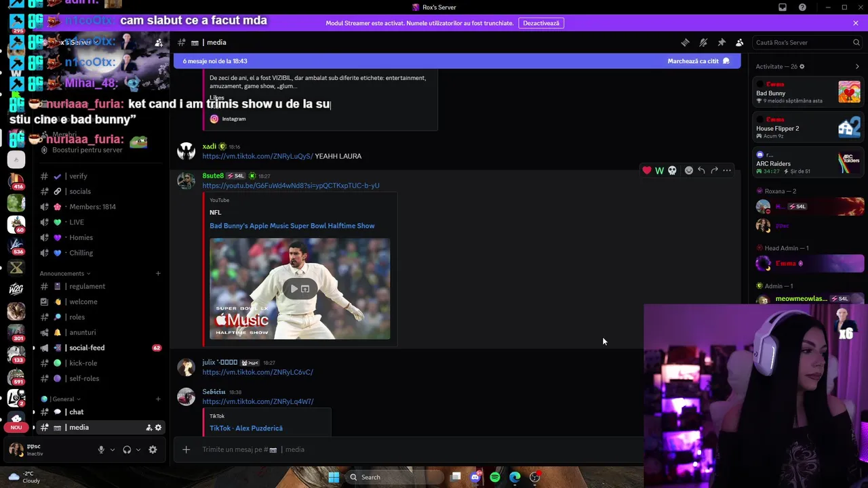Open user settings gear

pyautogui.click(x=153, y=449)
